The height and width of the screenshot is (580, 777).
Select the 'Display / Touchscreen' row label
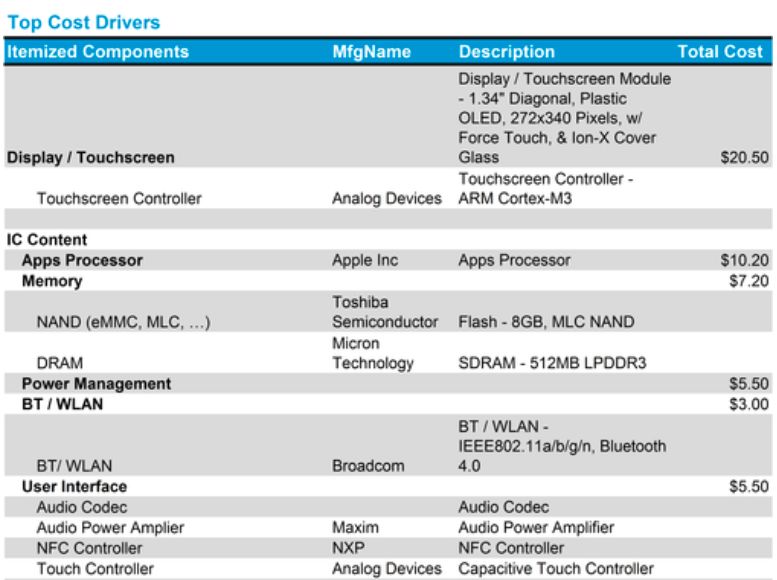pos(91,158)
